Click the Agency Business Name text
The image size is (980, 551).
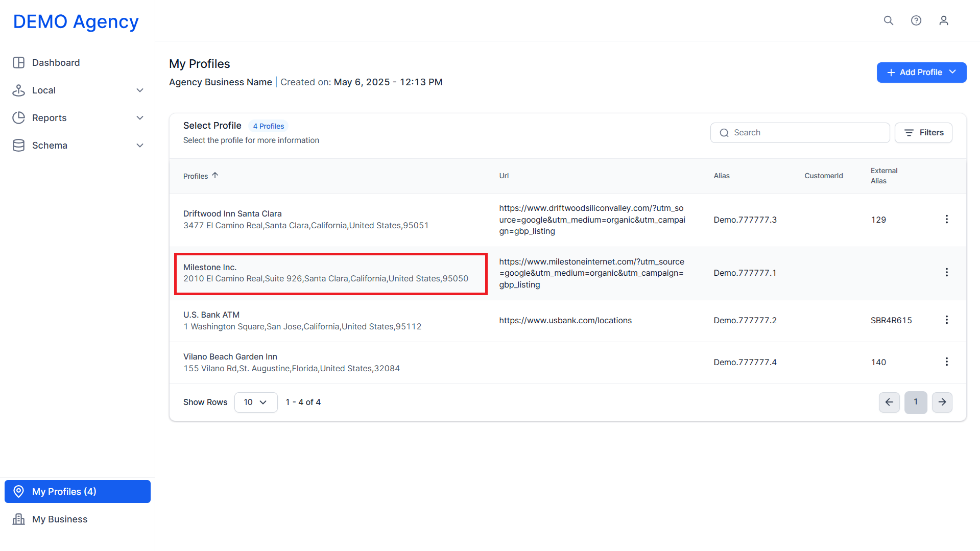click(221, 82)
